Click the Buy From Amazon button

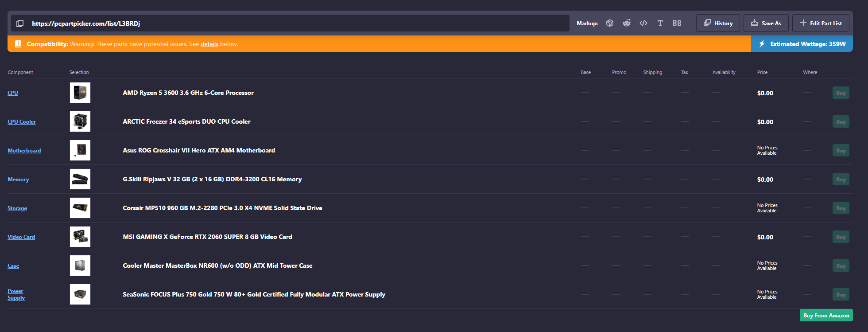click(826, 315)
